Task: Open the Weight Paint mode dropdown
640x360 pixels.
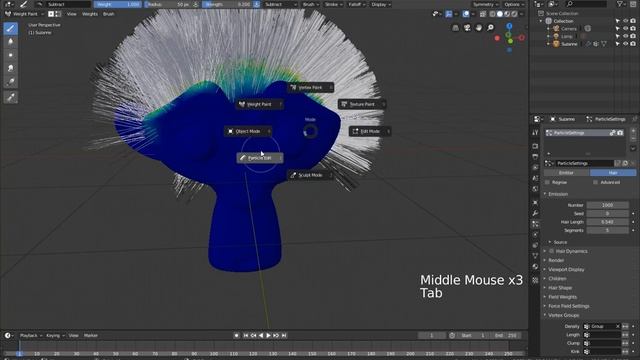Action: 24,14
